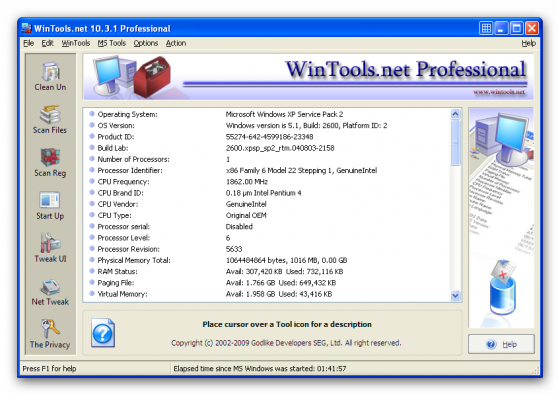Open the Help menu in menu bar
The height and width of the screenshot is (395, 560).
[x=528, y=43]
